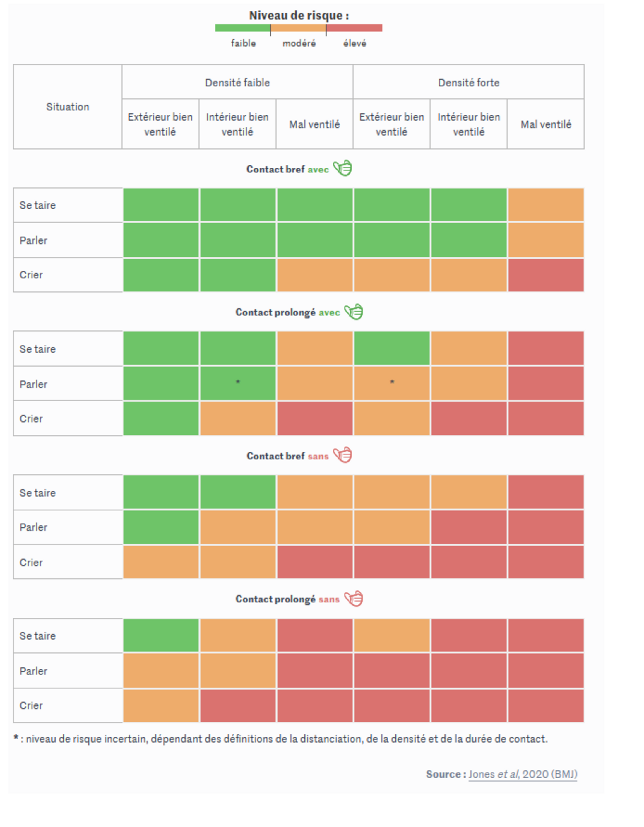Viewport: 644px width, 827px height.
Task: Click the only red cell in Contact bref avec section
Action: (546, 275)
